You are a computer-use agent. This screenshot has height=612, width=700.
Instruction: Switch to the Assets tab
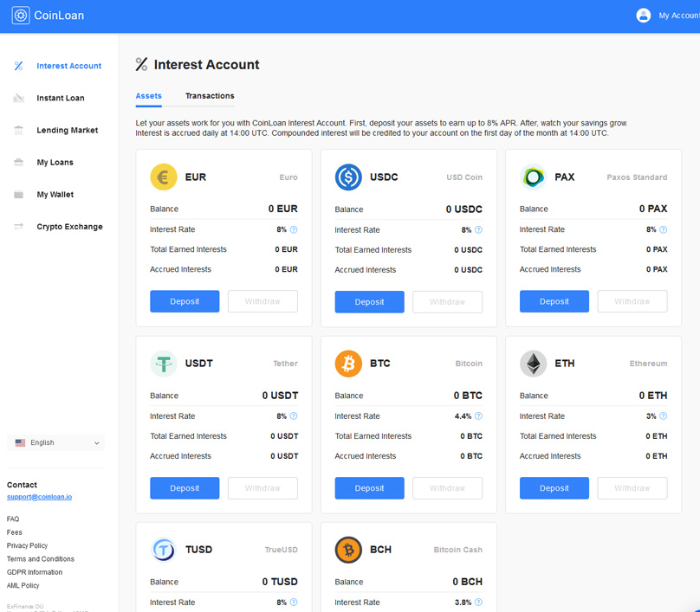(x=149, y=96)
